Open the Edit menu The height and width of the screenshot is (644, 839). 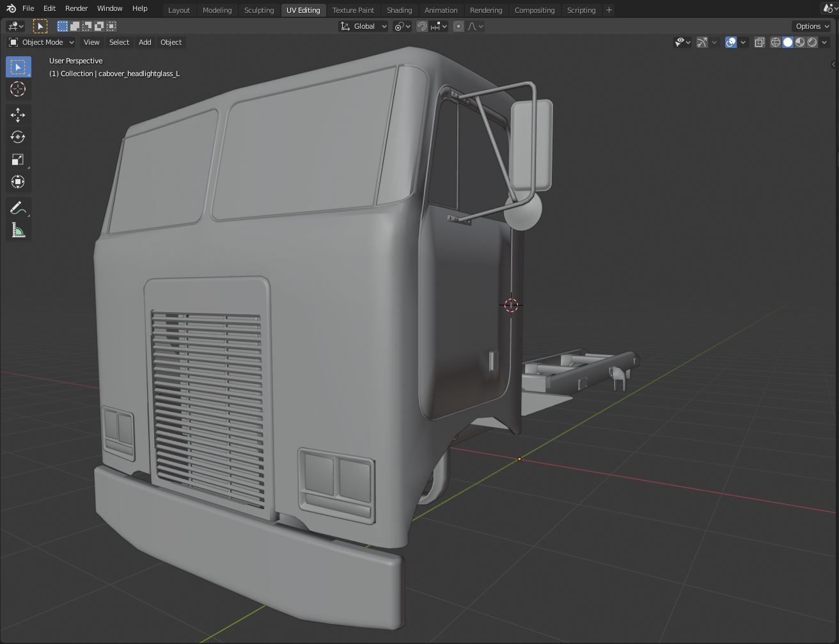coord(49,8)
